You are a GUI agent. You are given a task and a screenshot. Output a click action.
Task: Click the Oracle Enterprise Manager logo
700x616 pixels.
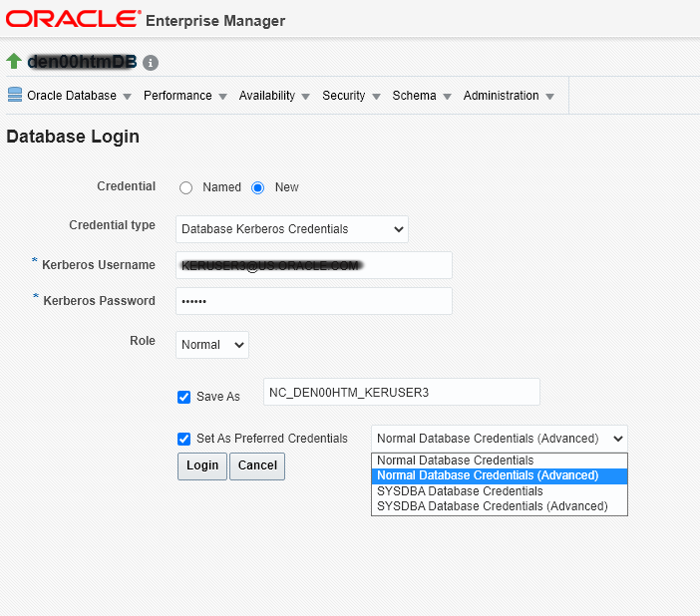pos(146,20)
